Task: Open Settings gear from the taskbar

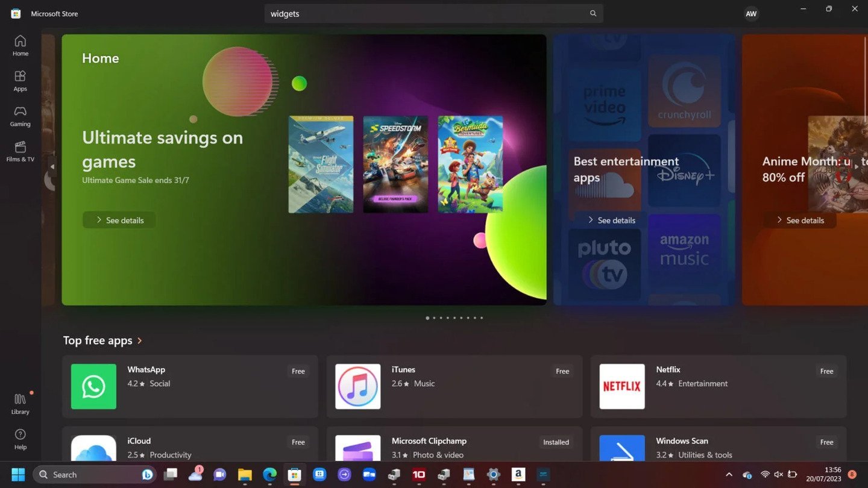Action: coord(494,475)
